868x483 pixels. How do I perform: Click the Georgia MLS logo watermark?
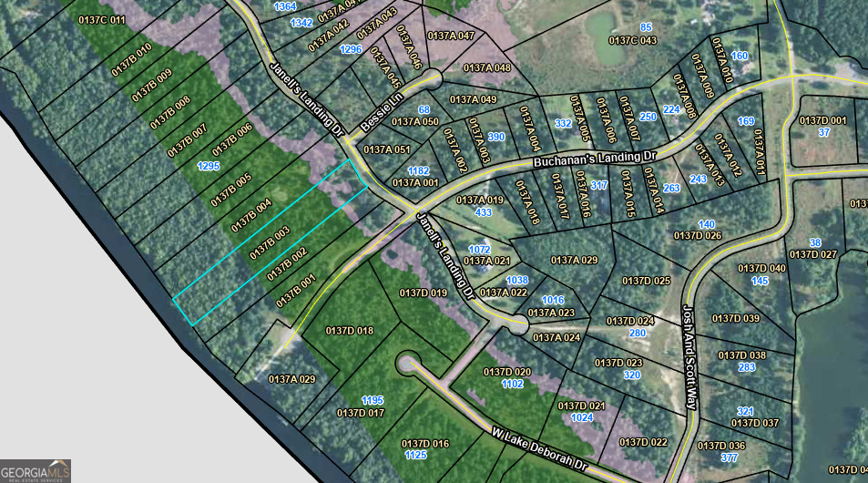[36, 471]
